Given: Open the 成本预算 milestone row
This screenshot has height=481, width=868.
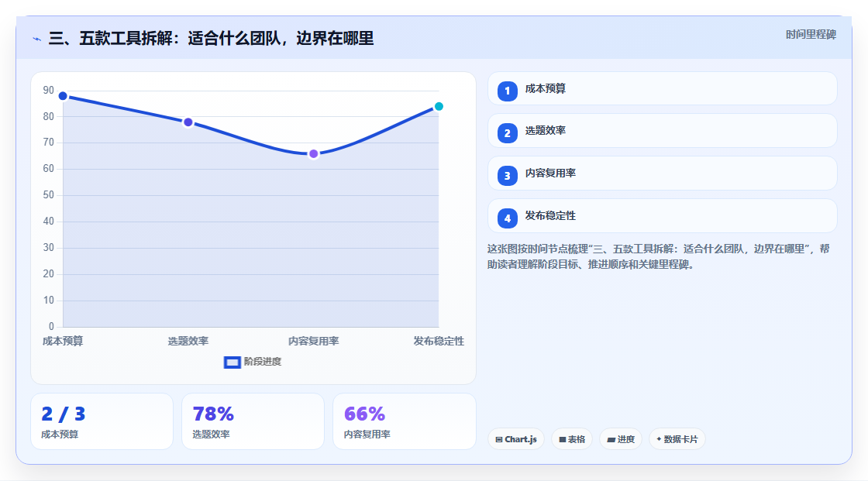Looking at the screenshot, I should [662, 88].
